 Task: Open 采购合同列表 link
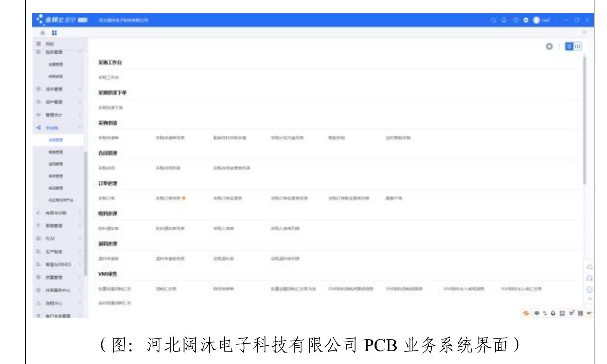pos(168,168)
